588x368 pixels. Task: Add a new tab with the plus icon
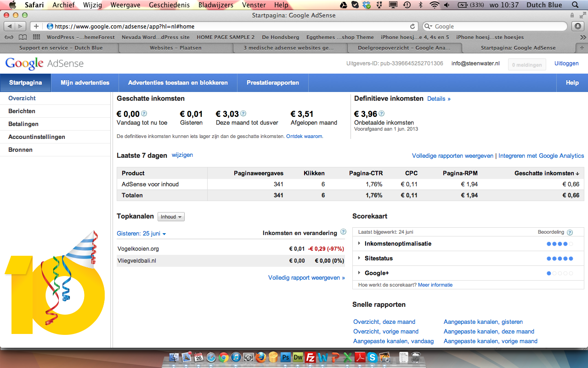click(x=582, y=47)
